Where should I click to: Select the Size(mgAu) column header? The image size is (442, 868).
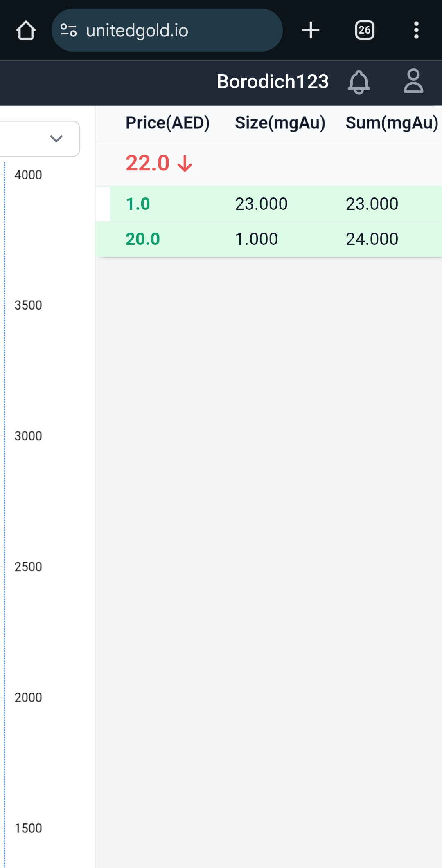coord(280,123)
